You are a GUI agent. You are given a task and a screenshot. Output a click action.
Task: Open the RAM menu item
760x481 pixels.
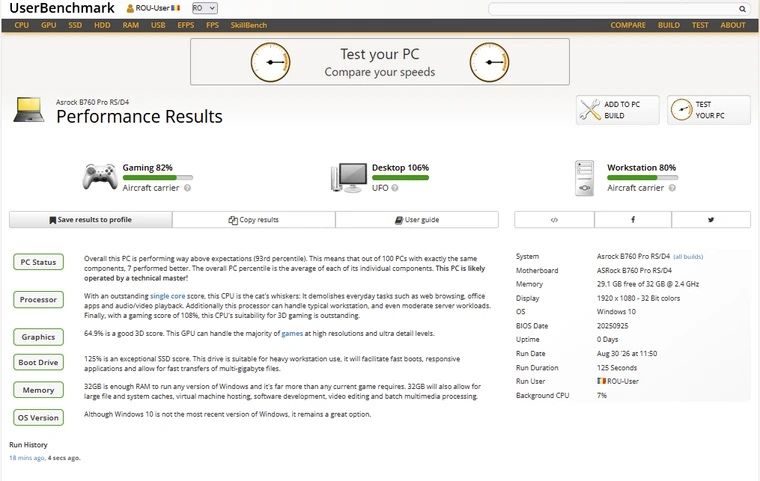pyautogui.click(x=130, y=25)
